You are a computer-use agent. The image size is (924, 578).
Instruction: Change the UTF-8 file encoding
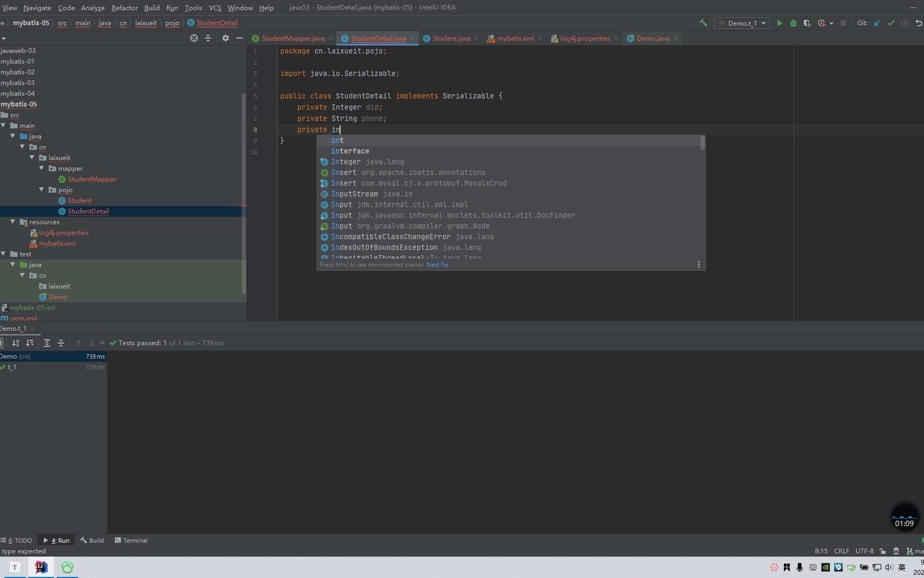point(865,551)
